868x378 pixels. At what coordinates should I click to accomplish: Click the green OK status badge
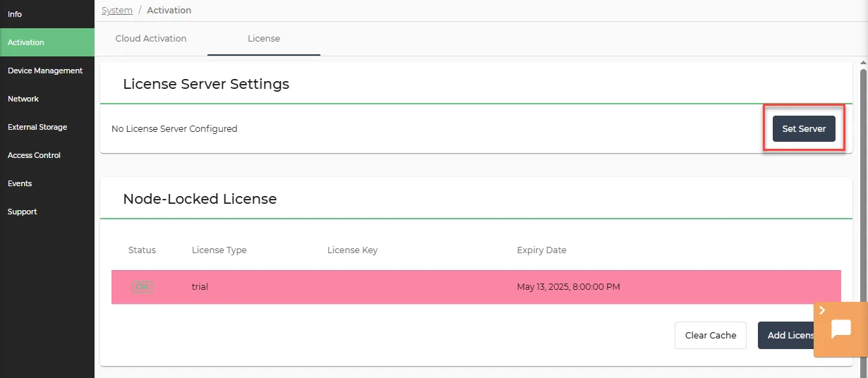(142, 287)
